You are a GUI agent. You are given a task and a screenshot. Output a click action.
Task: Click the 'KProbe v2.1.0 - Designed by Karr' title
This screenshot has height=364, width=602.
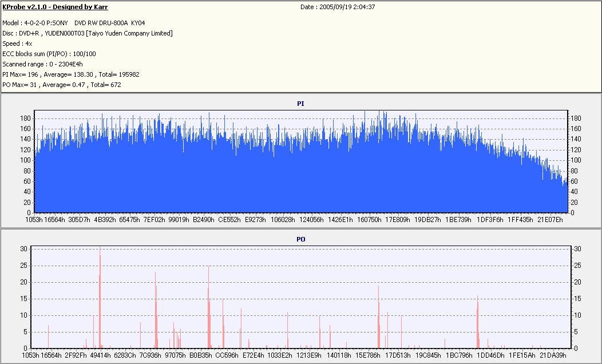pos(55,7)
